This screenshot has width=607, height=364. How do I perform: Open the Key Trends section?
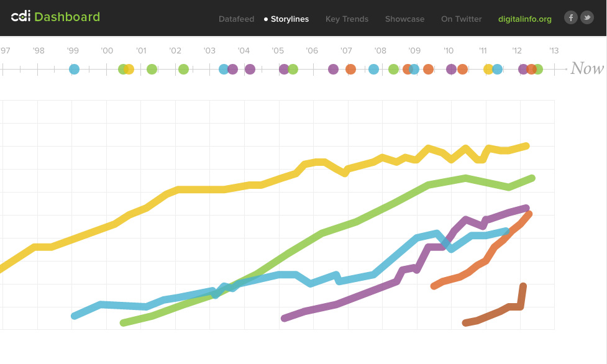point(347,19)
